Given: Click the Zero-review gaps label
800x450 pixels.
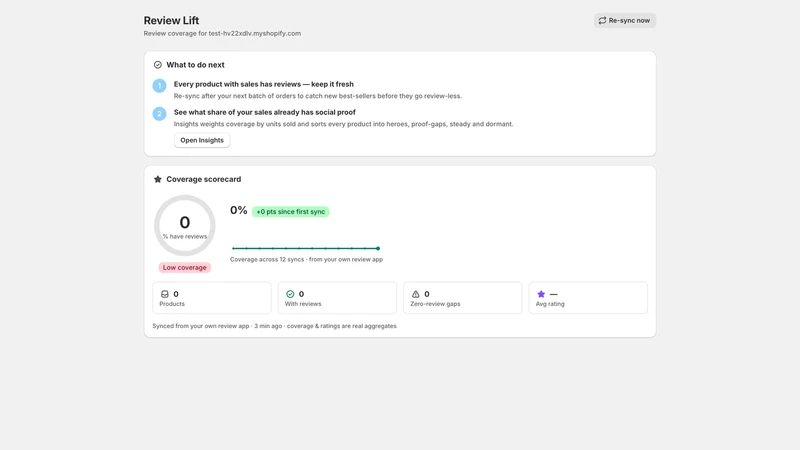Looking at the screenshot, I should [x=435, y=304].
